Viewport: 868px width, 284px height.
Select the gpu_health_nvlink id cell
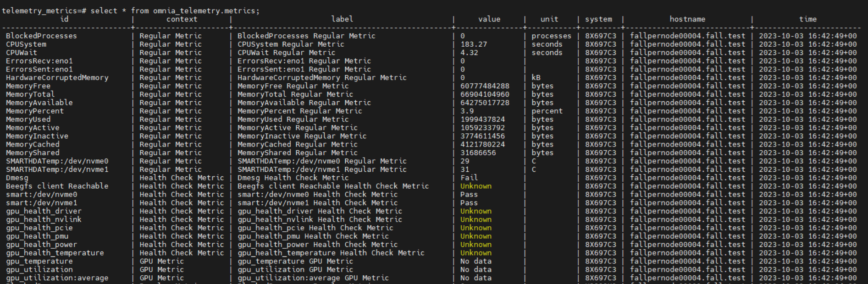click(x=44, y=219)
